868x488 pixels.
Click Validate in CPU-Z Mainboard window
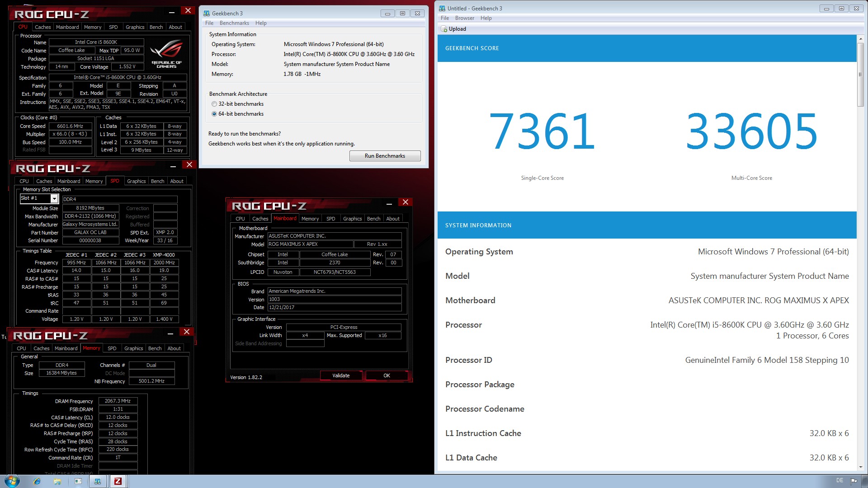[x=341, y=375]
